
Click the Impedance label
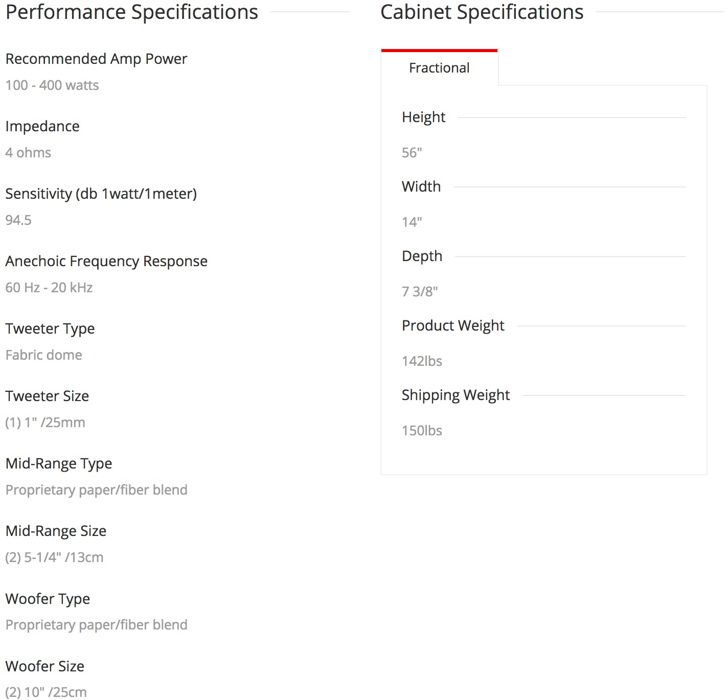click(42, 126)
